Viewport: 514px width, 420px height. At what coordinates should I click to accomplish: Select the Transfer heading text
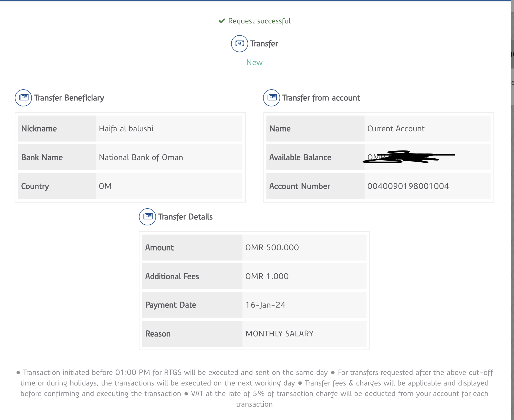click(264, 44)
